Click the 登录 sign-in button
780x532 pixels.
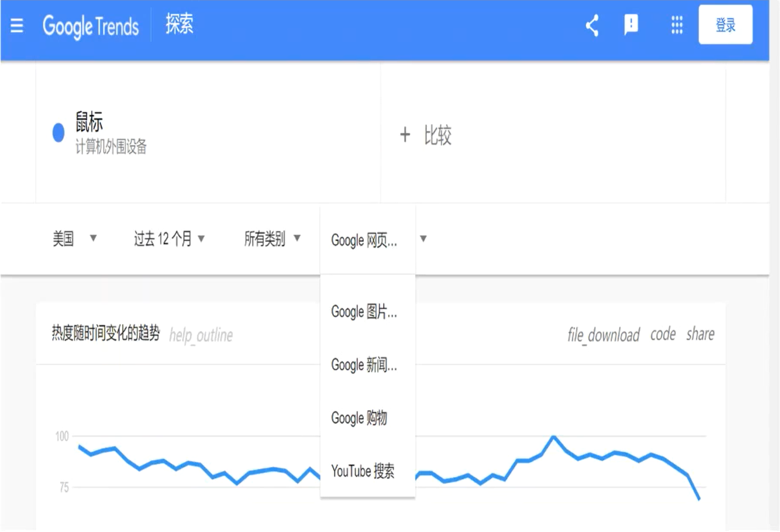725,25
